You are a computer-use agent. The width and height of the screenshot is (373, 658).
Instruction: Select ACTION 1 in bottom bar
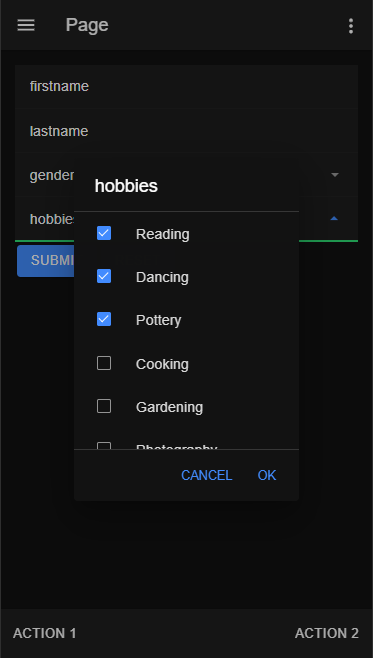pos(45,633)
